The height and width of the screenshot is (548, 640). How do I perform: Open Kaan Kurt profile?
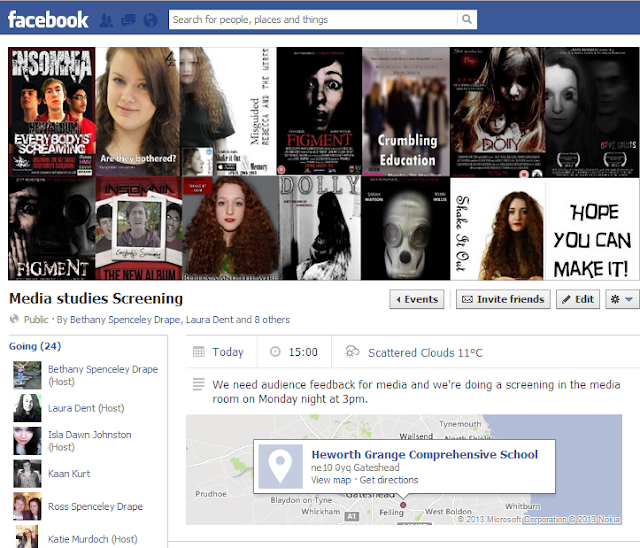point(69,473)
